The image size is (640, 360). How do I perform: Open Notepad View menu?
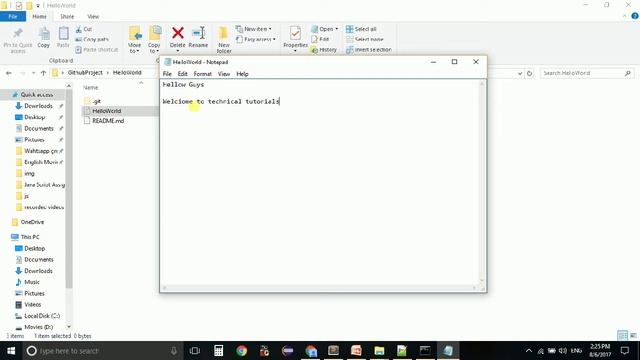(224, 74)
